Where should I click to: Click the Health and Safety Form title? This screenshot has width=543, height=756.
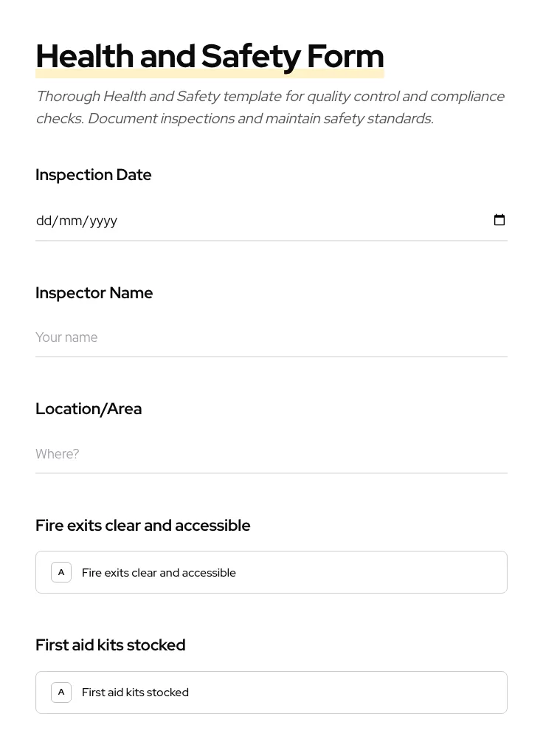[x=210, y=55]
